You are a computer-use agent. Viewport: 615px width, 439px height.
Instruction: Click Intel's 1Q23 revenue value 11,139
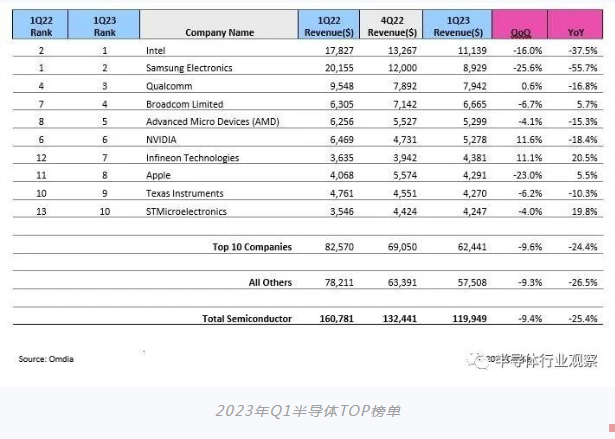pyautogui.click(x=472, y=51)
